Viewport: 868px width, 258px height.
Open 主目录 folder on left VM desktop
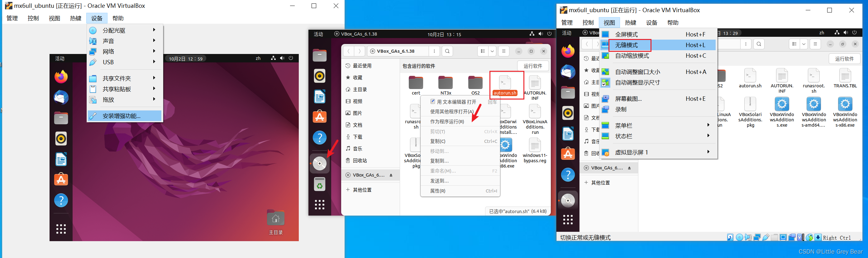click(276, 221)
